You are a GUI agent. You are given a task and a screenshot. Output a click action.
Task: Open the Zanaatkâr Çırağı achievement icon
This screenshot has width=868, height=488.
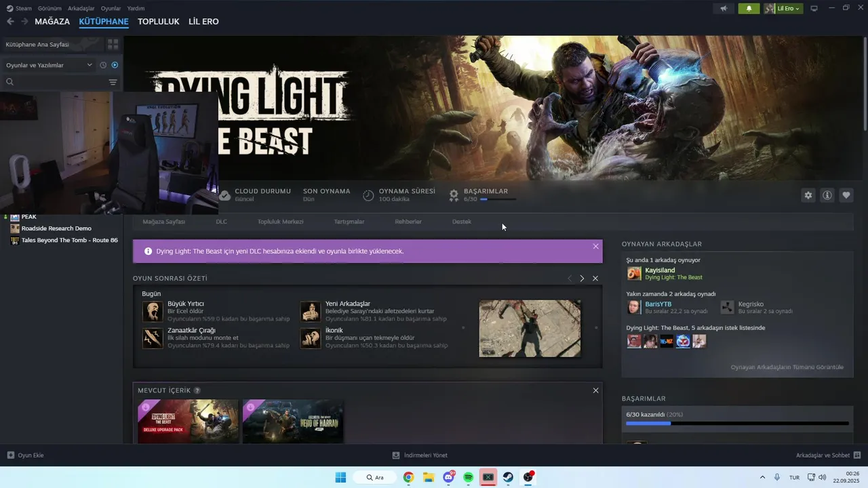click(x=153, y=338)
